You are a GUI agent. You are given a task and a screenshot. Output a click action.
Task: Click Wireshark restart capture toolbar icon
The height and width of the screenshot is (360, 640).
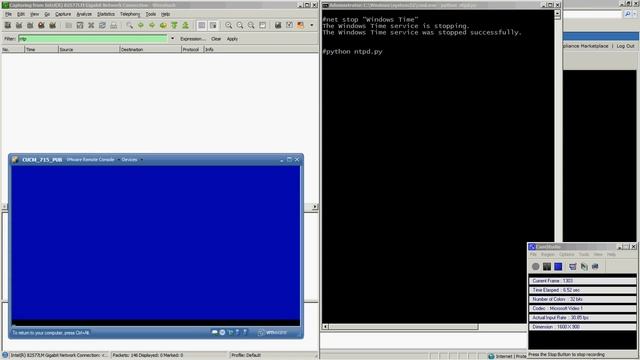click(x=52, y=25)
